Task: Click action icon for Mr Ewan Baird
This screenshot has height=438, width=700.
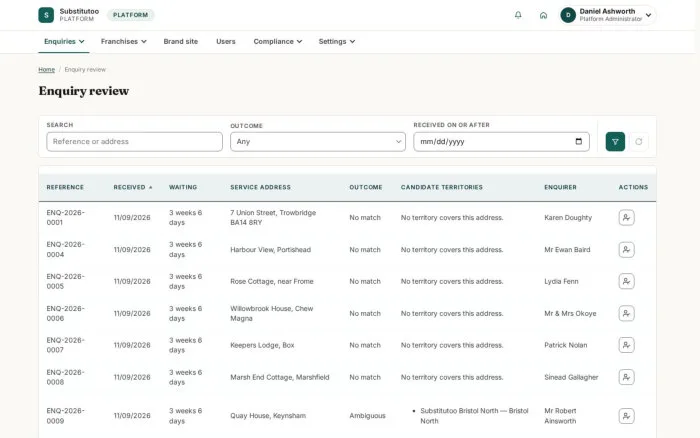Action: pos(626,250)
